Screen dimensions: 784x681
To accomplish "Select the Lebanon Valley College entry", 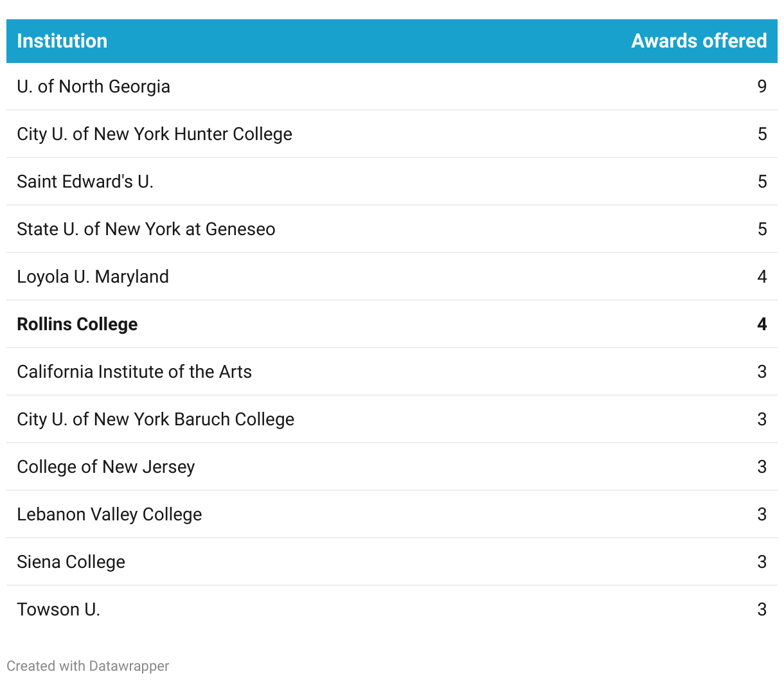I will [x=109, y=515].
